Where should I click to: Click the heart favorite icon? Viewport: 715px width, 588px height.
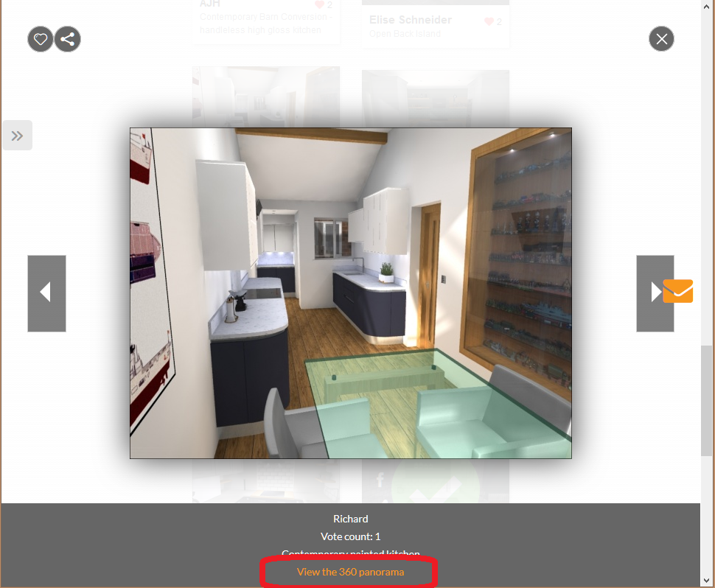point(40,39)
